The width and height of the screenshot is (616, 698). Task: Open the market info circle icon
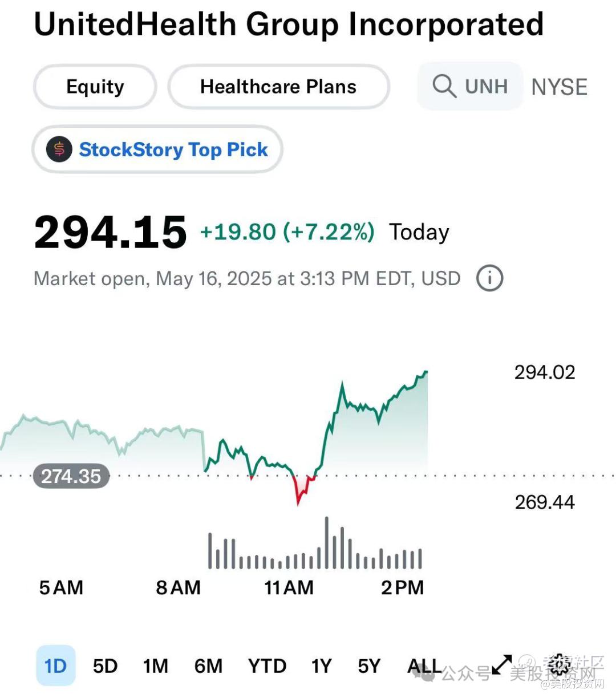click(x=489, y=279)
